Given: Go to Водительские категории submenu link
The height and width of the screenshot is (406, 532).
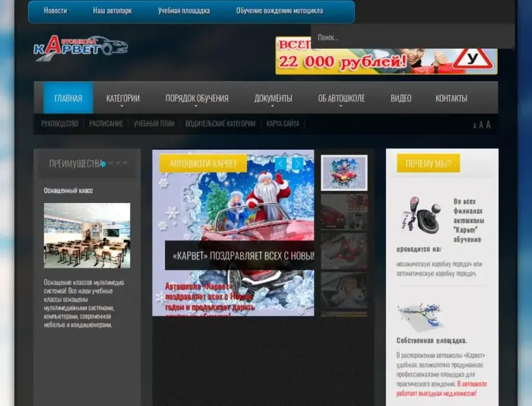Looking at the screenshot, I should click(220, 124).
